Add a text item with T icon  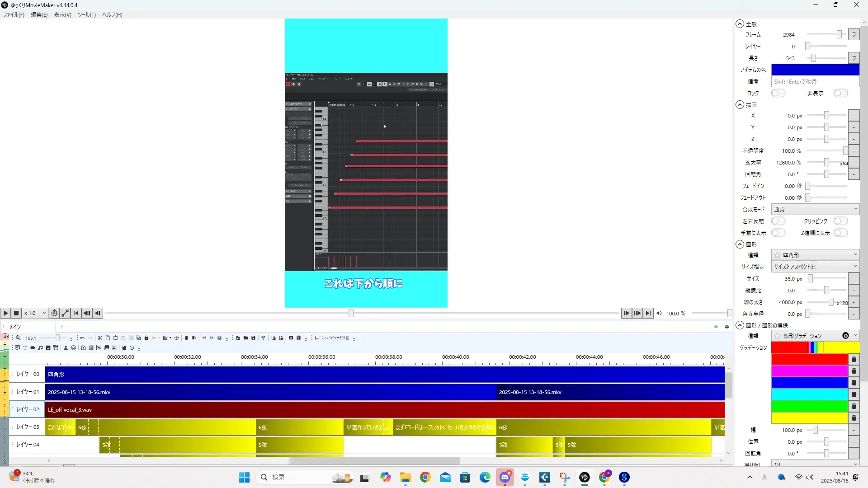pyautogui.click(x=25, y=348)
